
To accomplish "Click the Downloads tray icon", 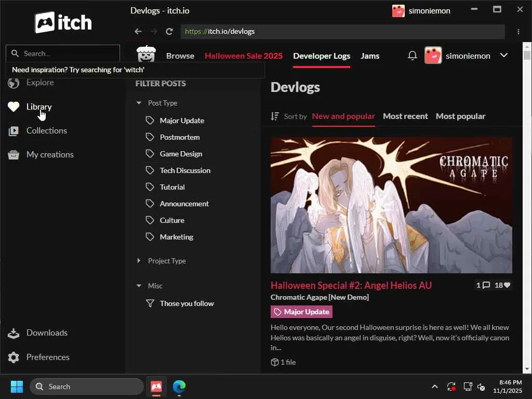I will (x=14, y=333).
